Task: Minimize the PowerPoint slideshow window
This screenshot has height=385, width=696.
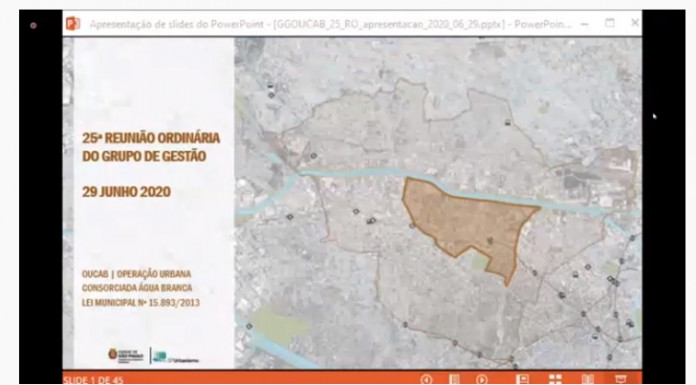Action: (585, 24)
